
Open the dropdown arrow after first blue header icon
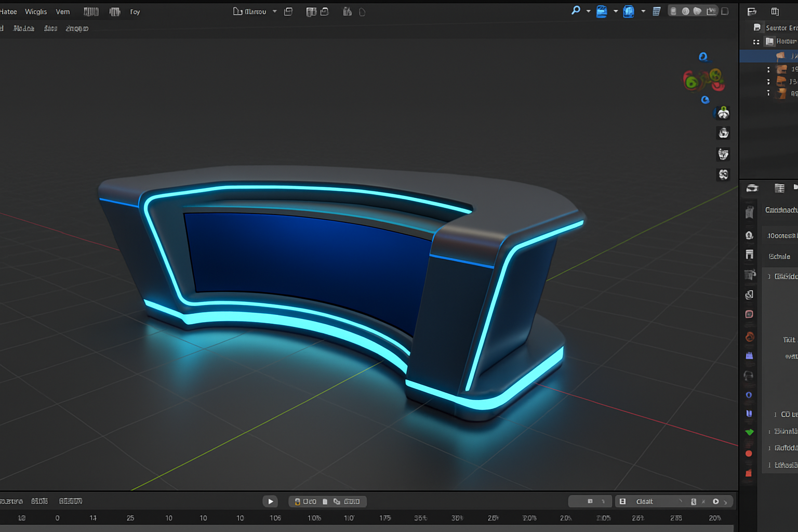pyautogui.click(x=616, y=11)
